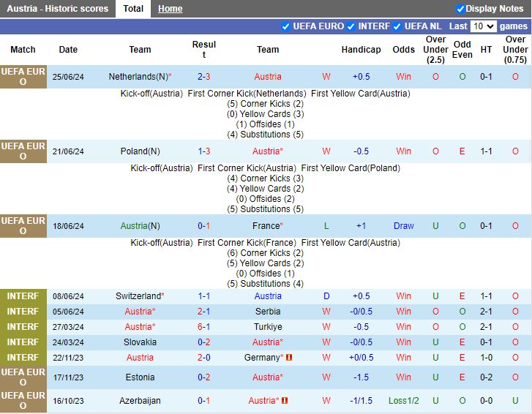
Task: Uncheck the UEFA EURO filter checkbox
Action: tap(285, 26)
